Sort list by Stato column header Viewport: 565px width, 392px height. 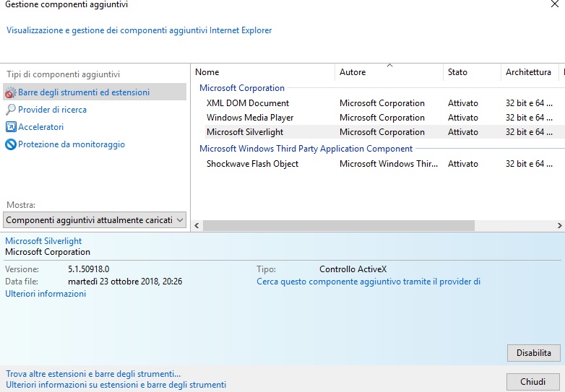472,72
